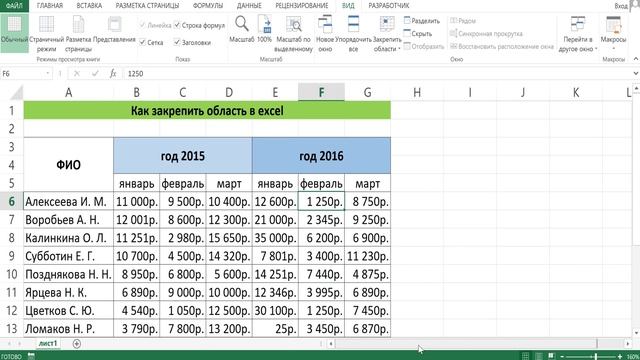
Task: Click Масштаб по выделенному
Action: point(293,34)
